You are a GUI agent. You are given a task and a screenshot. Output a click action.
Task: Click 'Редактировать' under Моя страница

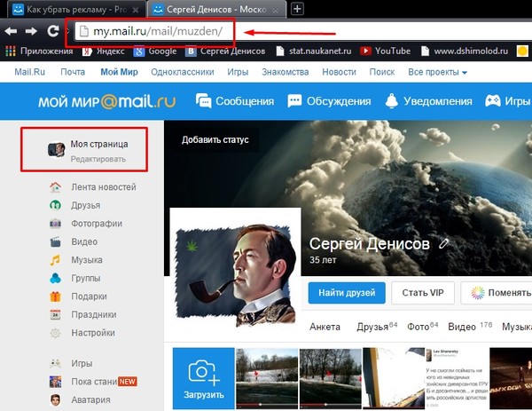(98, 159)
